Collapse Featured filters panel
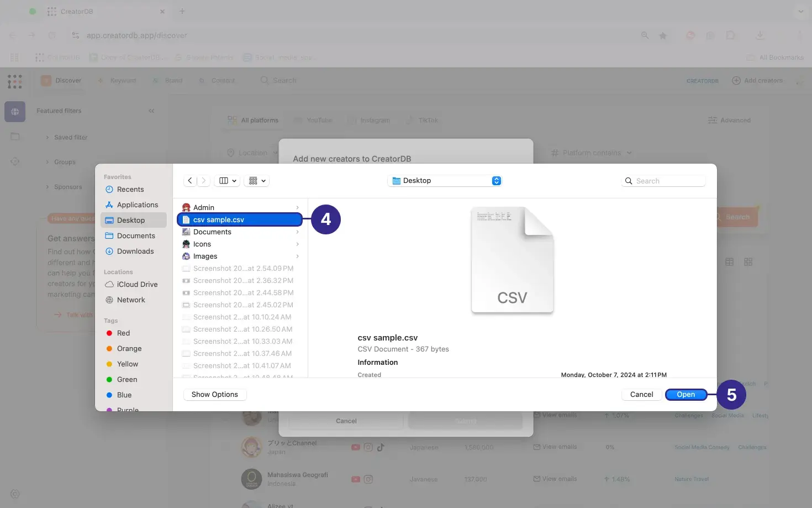This screenshot has height=508, width=812. pyautogui.click(x=151, y=111)
